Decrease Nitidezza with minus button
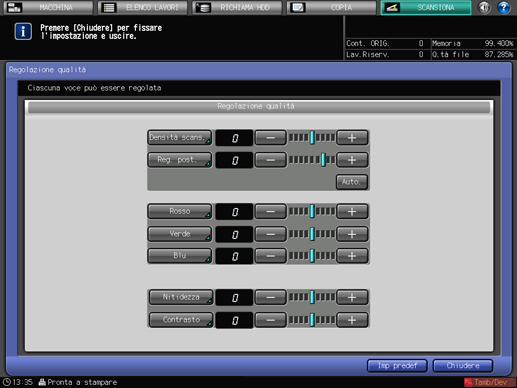Screen dimensions: 517x388 (270, 297)
